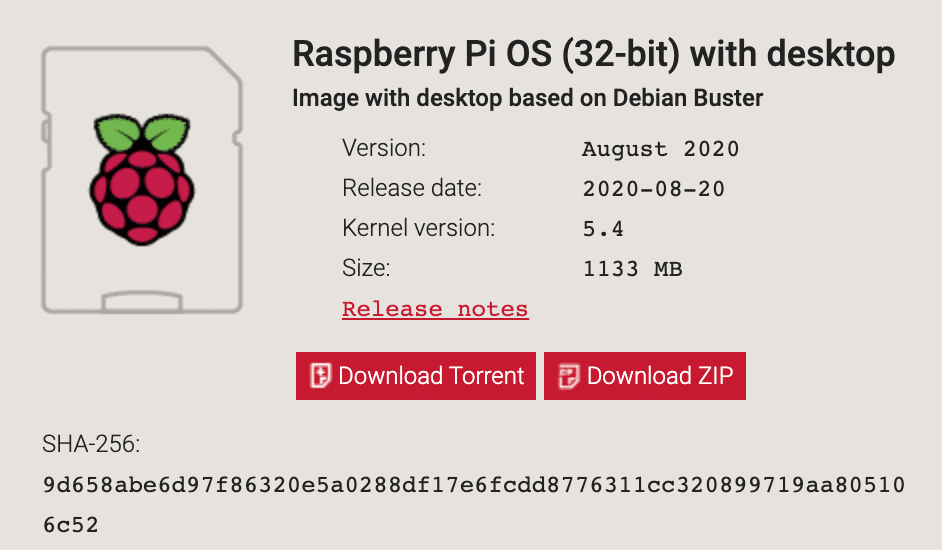Image resolution: width=942 pixels, height=550 pixels.
Task: Click the hash ending 6c52
Action: click(70, 525)
